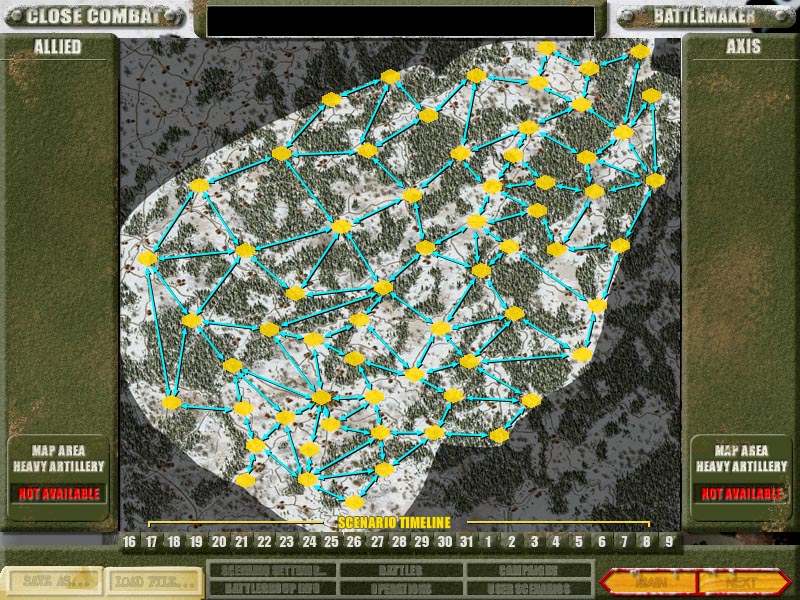Pick day 19 in the timeline
800x600 pixels.
click(196, 542)
